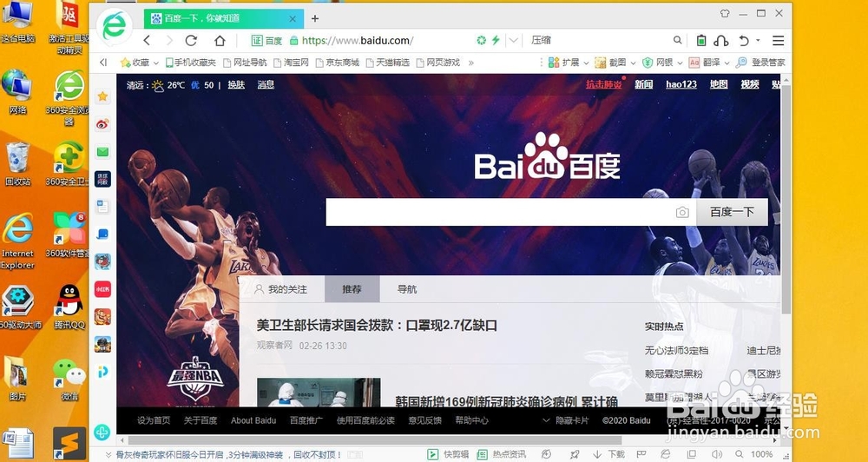Screen dimensions: 868x462
Task: Open the hamburger main menu
Action: 779,41
